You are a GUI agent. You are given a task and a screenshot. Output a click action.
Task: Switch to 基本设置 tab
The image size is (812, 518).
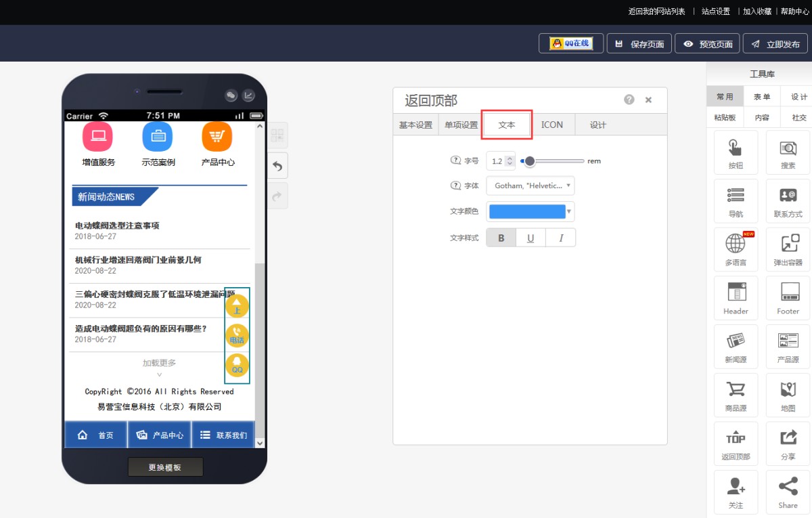click(415, 125)
